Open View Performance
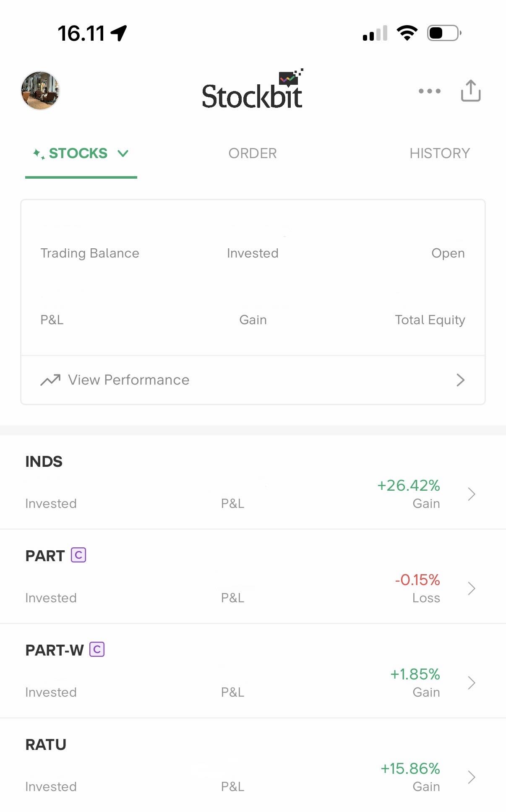This screenshot has height=812, width=506. 128,380
